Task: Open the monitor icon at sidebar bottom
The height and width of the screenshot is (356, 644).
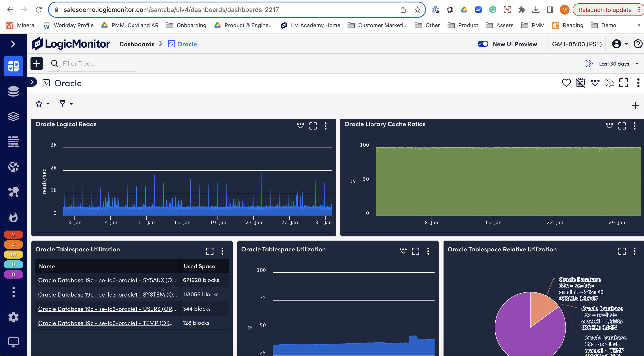Action: (13, 342)
